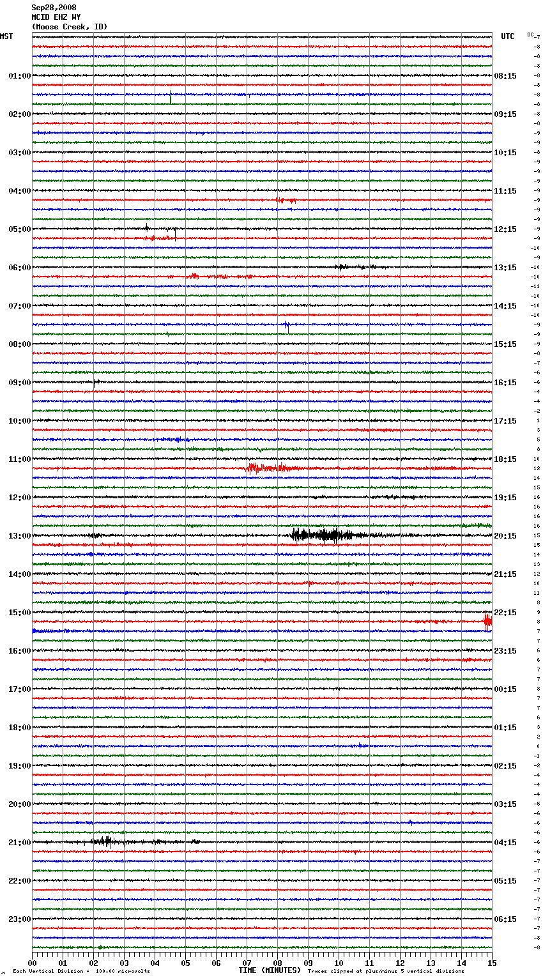Click the DC column header

coord(530,34)
